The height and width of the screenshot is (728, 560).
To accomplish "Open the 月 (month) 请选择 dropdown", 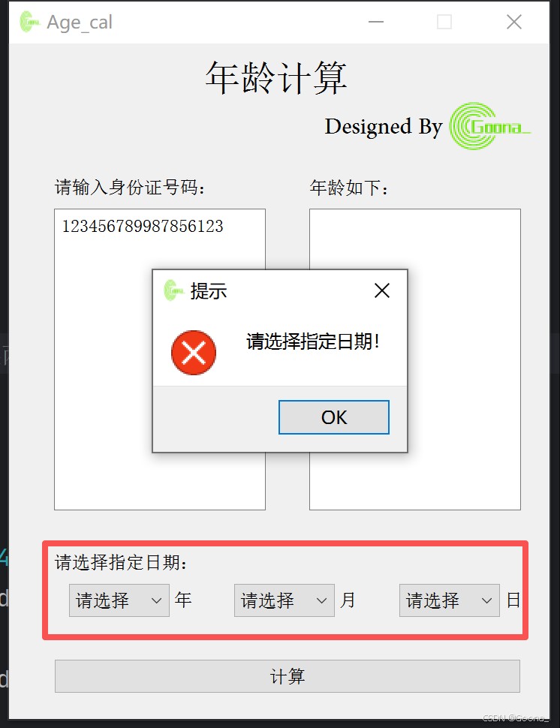I will pos(285,600).
